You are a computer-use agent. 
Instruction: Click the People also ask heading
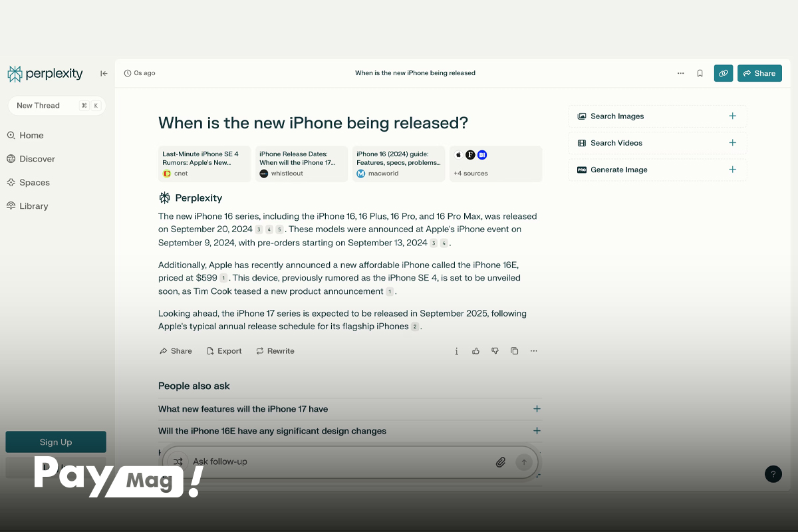click(x=194, y=386)
